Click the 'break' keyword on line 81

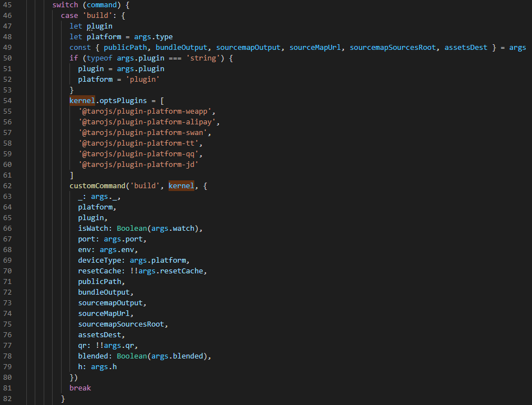click(80, 388)
